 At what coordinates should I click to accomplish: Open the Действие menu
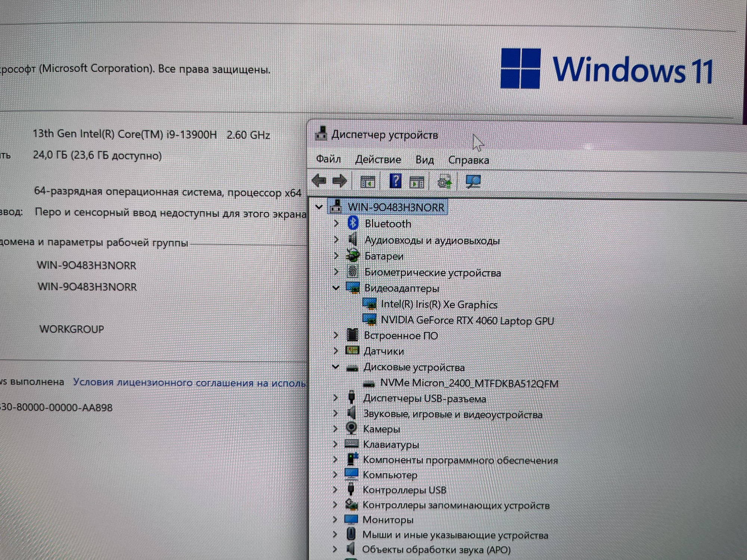[x=378, y=160]
